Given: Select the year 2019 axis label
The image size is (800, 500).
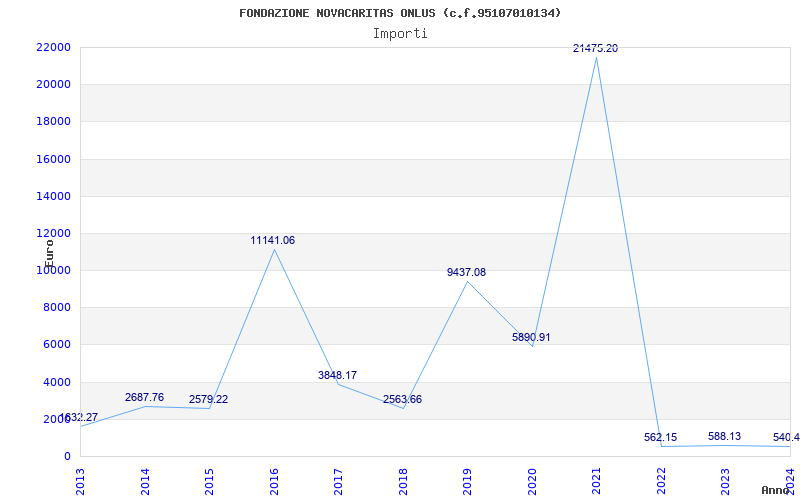Looking at the screenshot, I should point(467,481).
